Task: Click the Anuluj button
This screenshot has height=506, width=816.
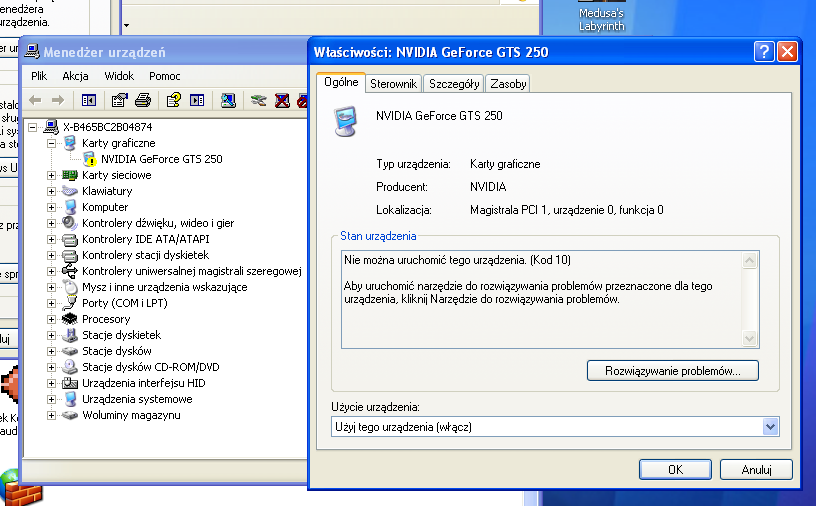Action: tap(756, 470)
